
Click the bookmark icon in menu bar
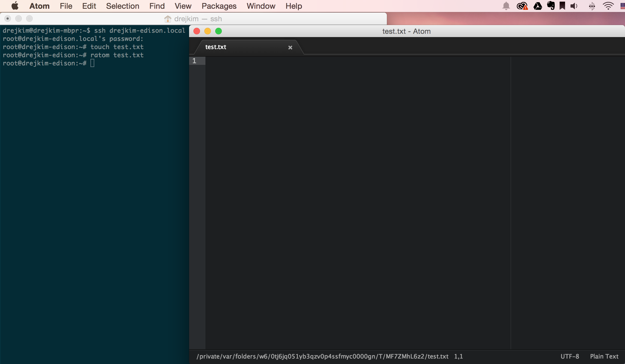click(562, 6)
